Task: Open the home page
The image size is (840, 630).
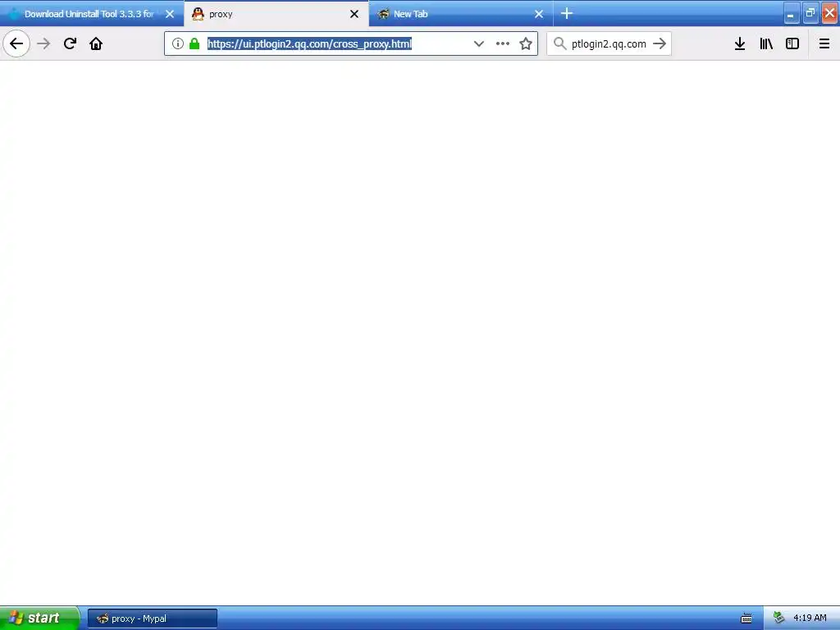Action: click(96, 44)
